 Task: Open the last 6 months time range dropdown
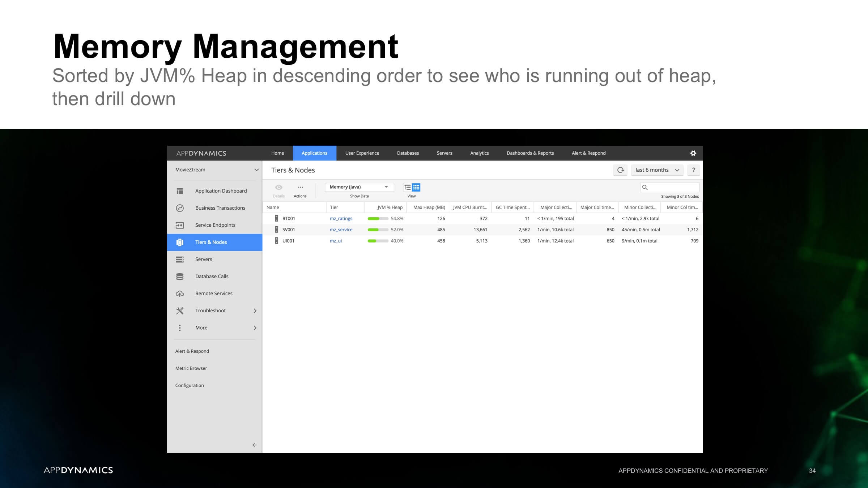[x=657, y=170]
